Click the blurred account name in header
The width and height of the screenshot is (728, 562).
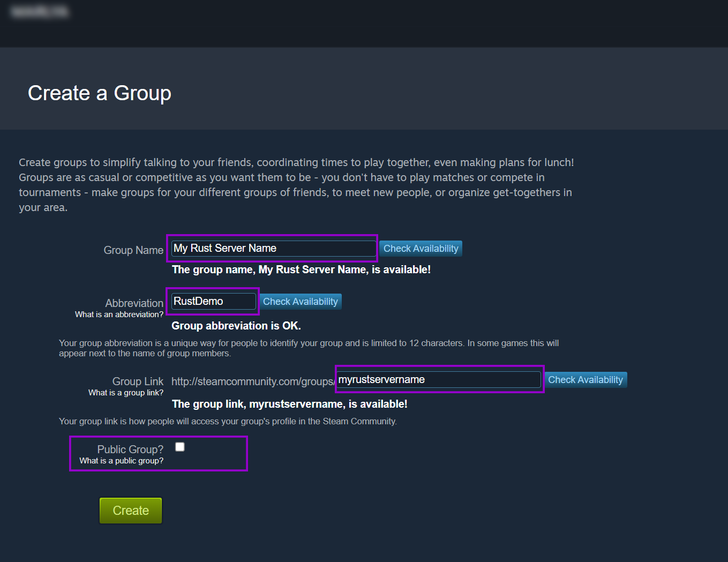(x=40, y=12)
